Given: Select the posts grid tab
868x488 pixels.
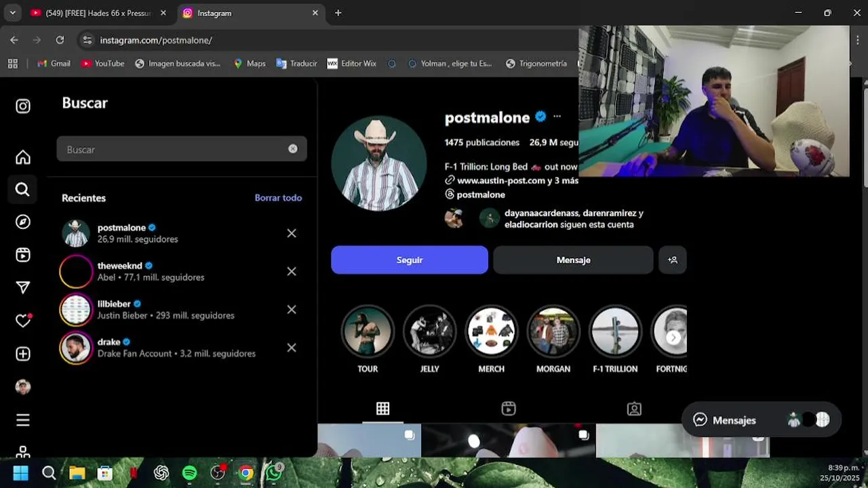Looking at the screenshot, I should click(382, 409).
